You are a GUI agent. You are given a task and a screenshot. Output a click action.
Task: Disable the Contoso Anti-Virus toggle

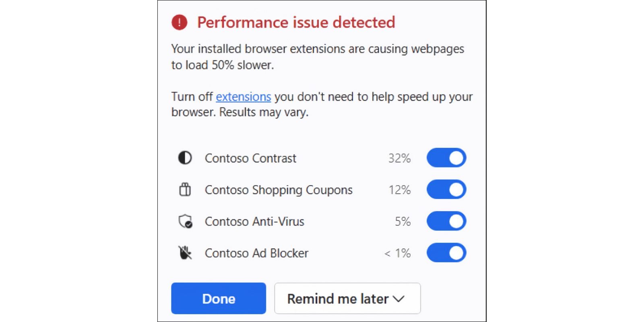(446, 221)
